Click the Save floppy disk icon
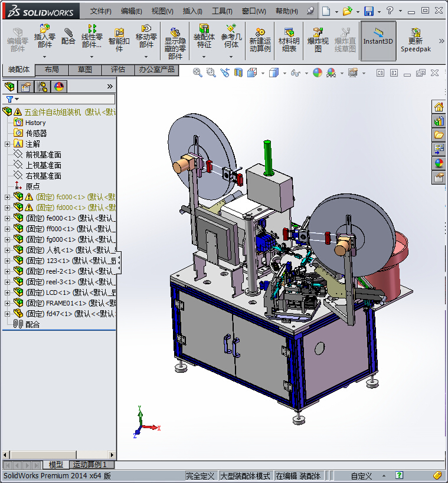The image size is (448, 483). [369, 11]
